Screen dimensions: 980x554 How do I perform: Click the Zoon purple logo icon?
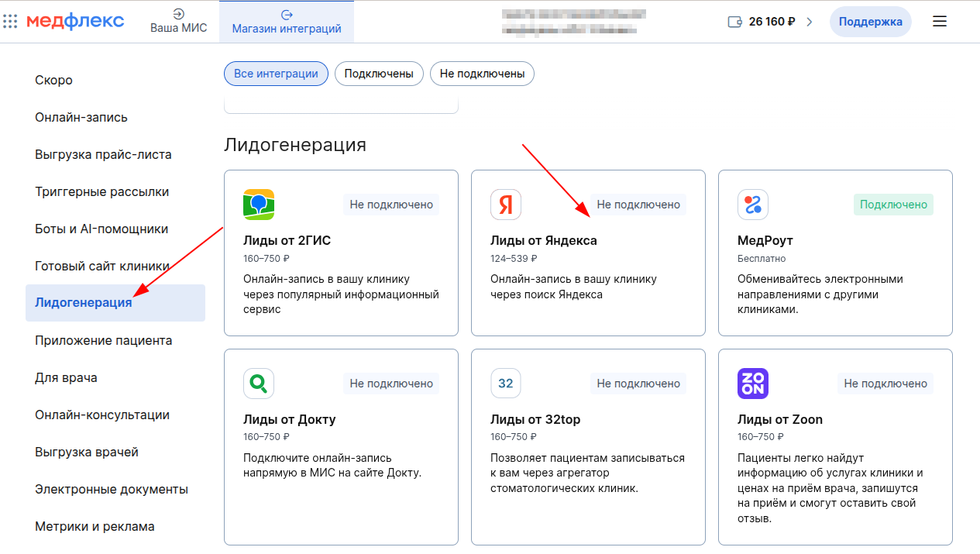(x=753, y=384)
